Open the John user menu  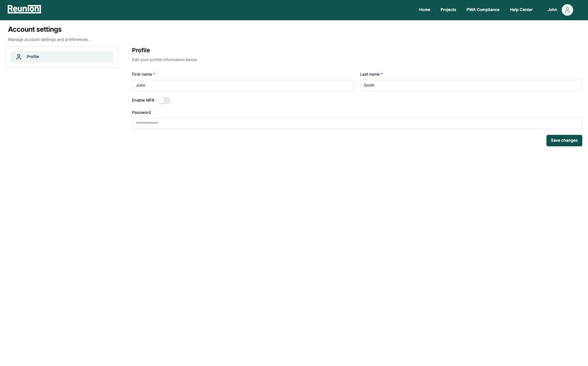[552, 10]
